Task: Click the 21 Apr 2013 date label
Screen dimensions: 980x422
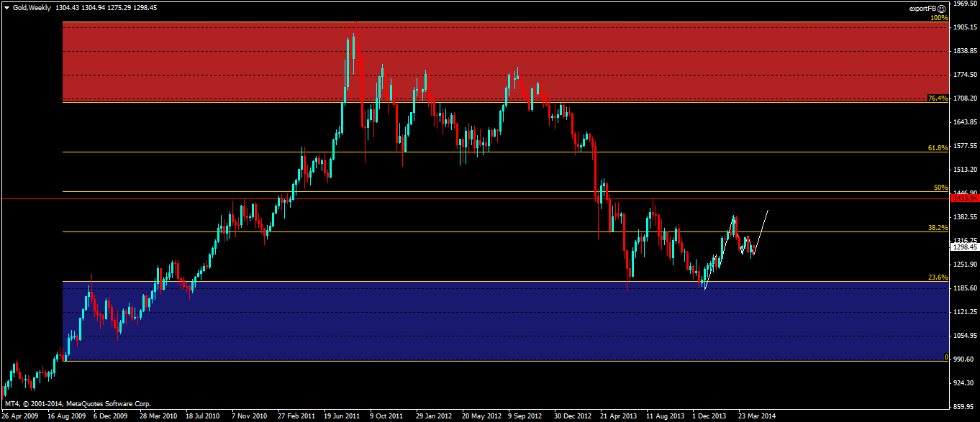Action: coord(620,416)
